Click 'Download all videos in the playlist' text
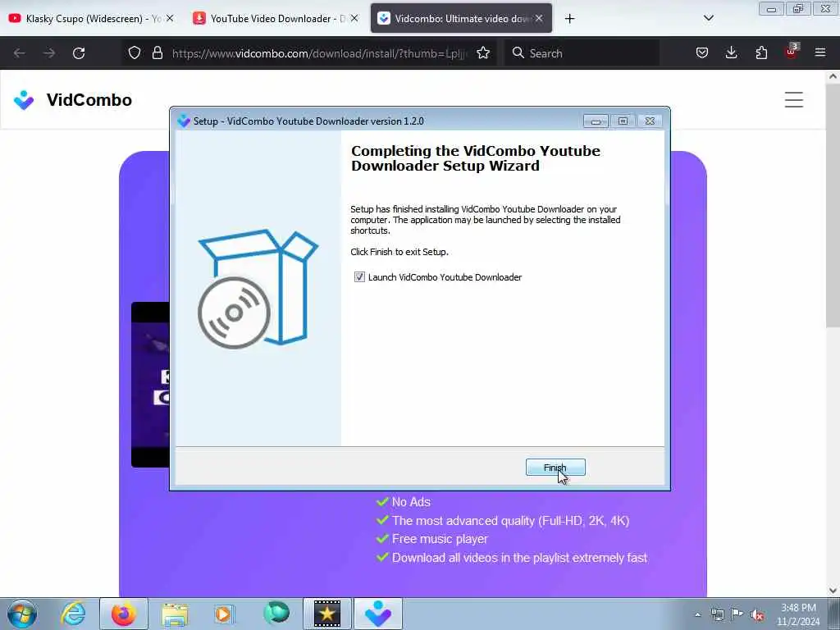 point(519,558)
